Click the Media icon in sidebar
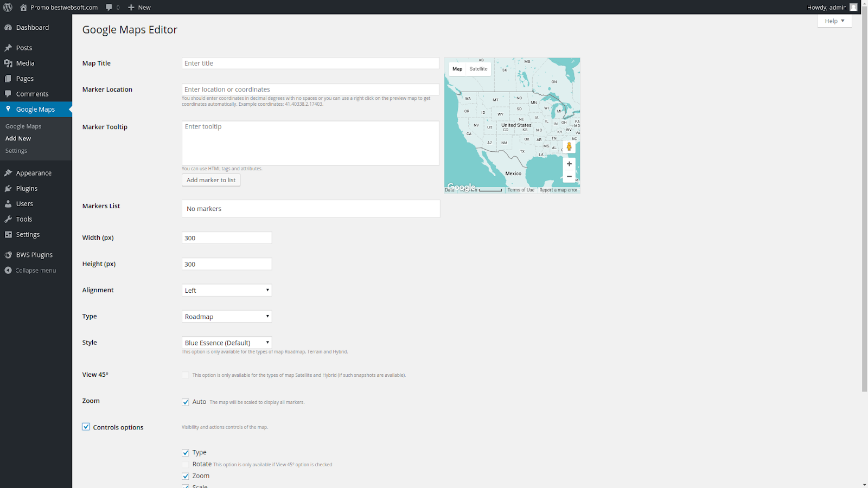The height and width of the screenshot is (488, 868). [x=8, y=63]
